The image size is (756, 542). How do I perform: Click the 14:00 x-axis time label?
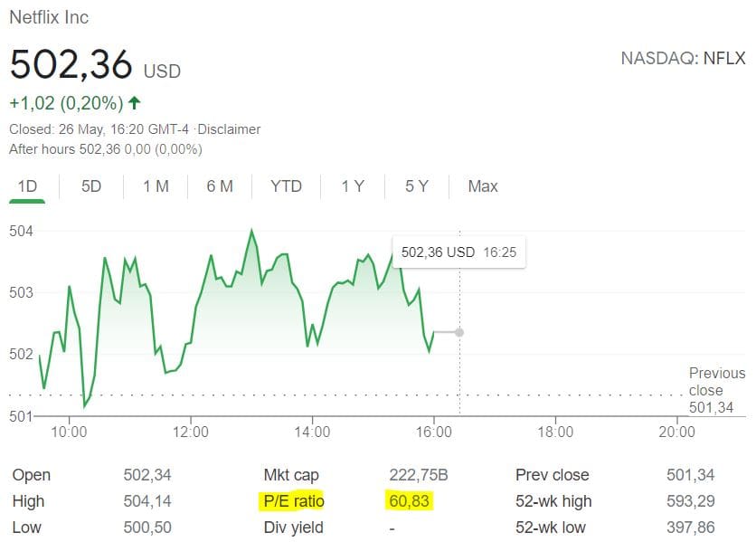(x=312, y=432)
